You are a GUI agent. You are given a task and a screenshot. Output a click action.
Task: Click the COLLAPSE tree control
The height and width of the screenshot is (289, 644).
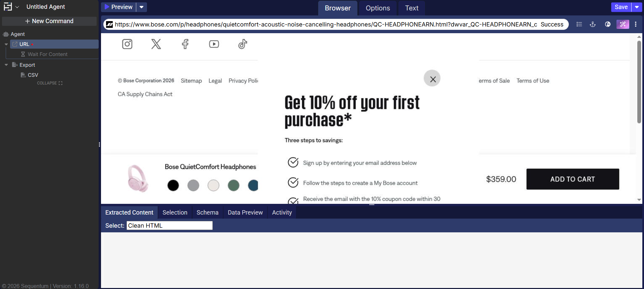[x=50, y=83]
